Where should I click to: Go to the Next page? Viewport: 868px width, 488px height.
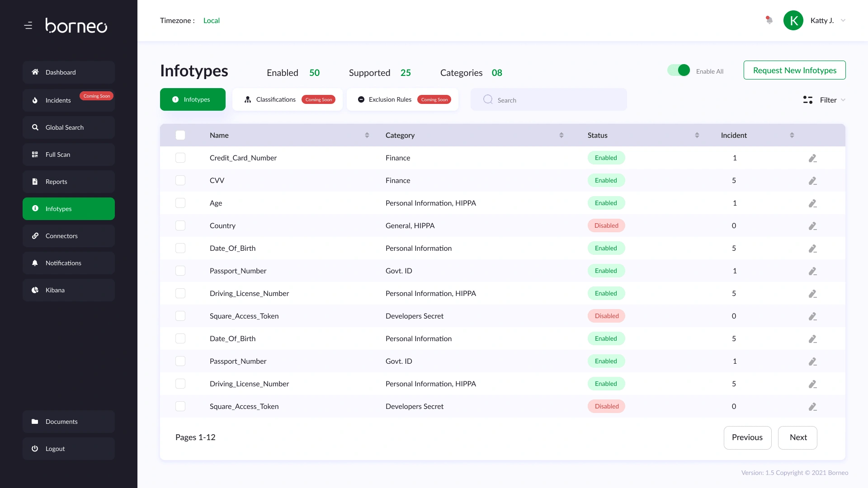797,437
